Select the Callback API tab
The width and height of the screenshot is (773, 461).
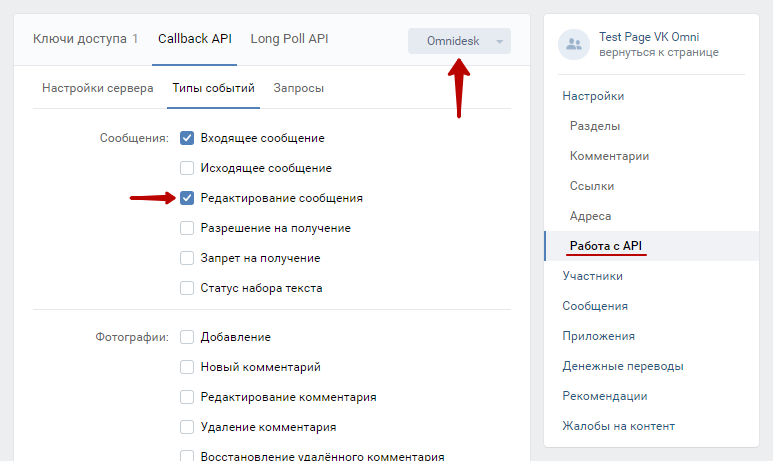195,39
